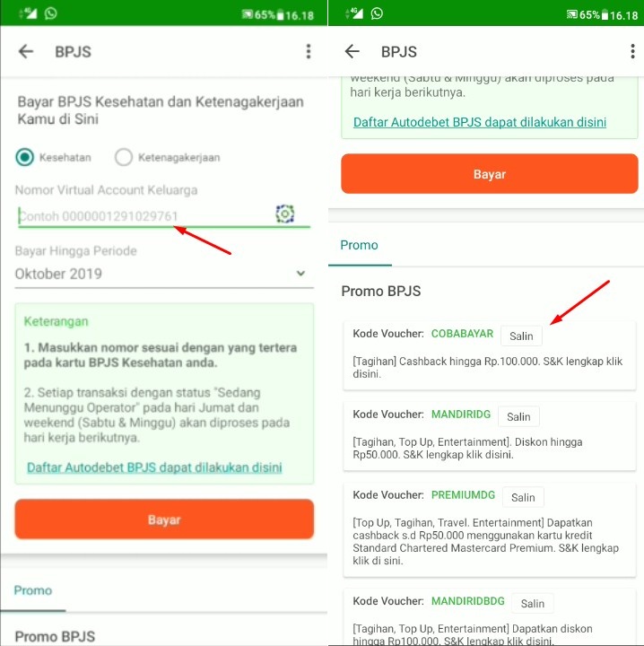The width and height of the screenshot is (644, 646).
Task: Select the Ketenagakerjaan radio button
Action: [x=124, y=157]
